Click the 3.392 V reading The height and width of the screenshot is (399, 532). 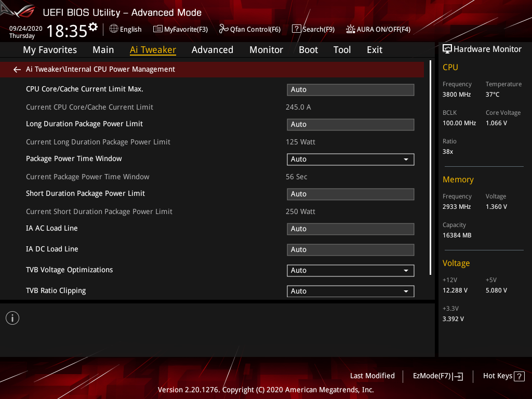tap(453, 319)
